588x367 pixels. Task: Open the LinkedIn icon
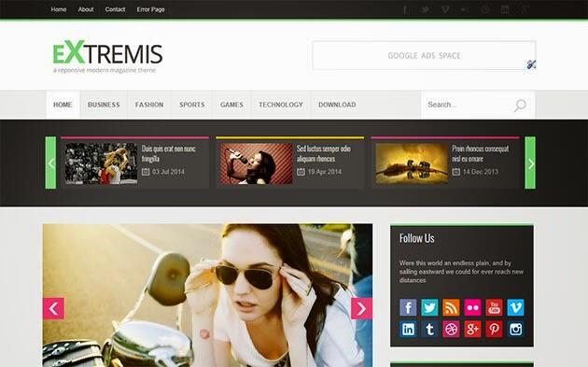click(408, 329)
